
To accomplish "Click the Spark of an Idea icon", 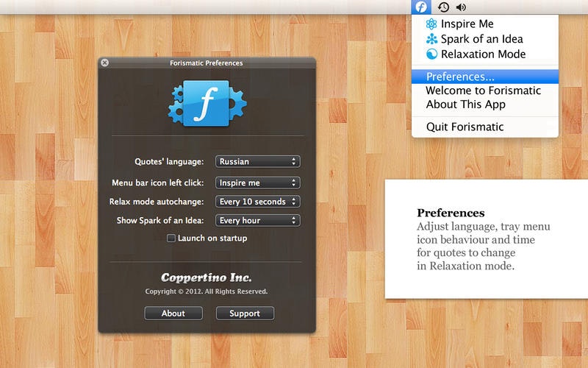I will point(431,39).
